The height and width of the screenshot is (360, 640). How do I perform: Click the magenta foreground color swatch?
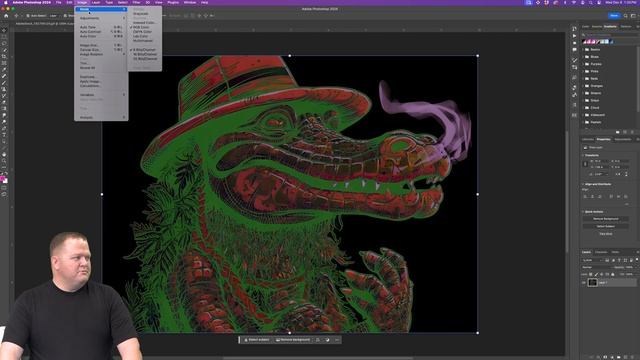coord(2,178)
